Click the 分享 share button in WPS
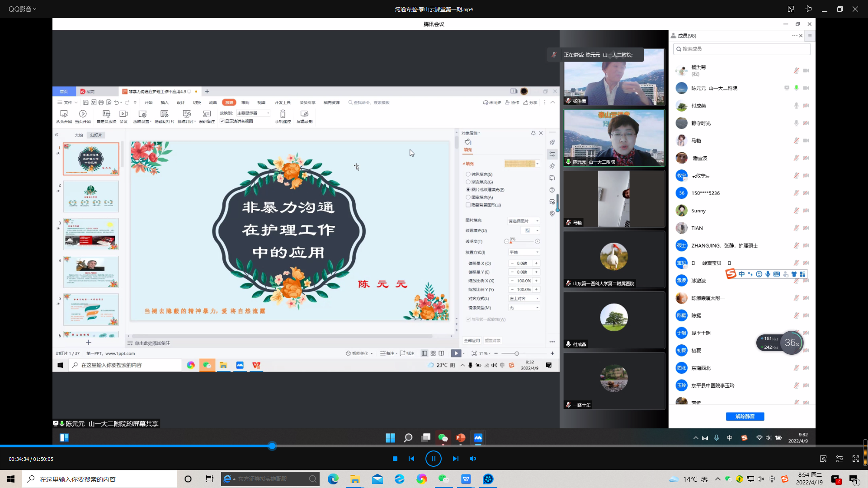This screenshot has width=868, height=488. click(x=530, y=103)
